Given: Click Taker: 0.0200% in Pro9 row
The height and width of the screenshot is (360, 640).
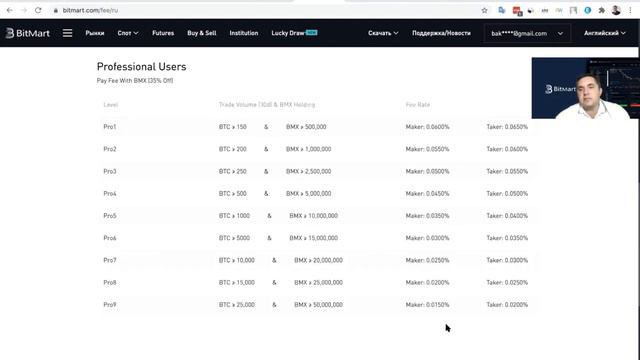Looking at the screenshot, I should point(507,305).
